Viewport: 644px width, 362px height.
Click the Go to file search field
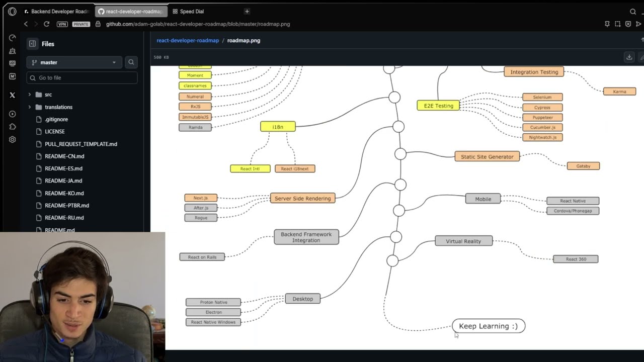coord(82,77)
